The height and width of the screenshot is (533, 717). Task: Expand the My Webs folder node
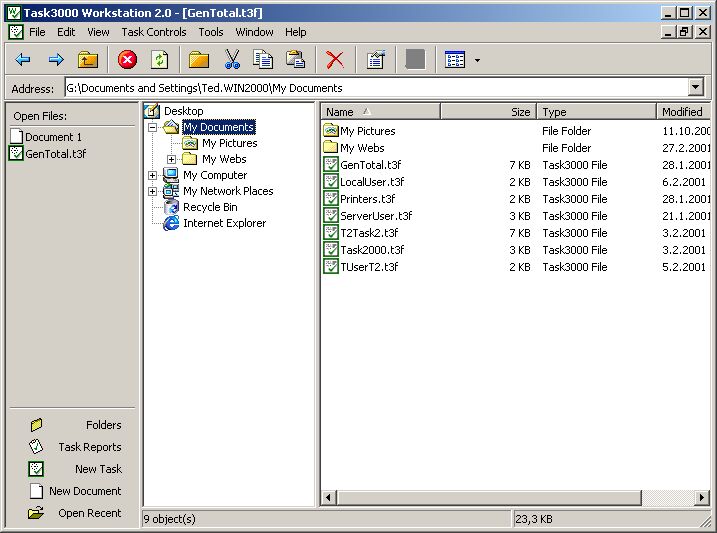coord(171,160)
